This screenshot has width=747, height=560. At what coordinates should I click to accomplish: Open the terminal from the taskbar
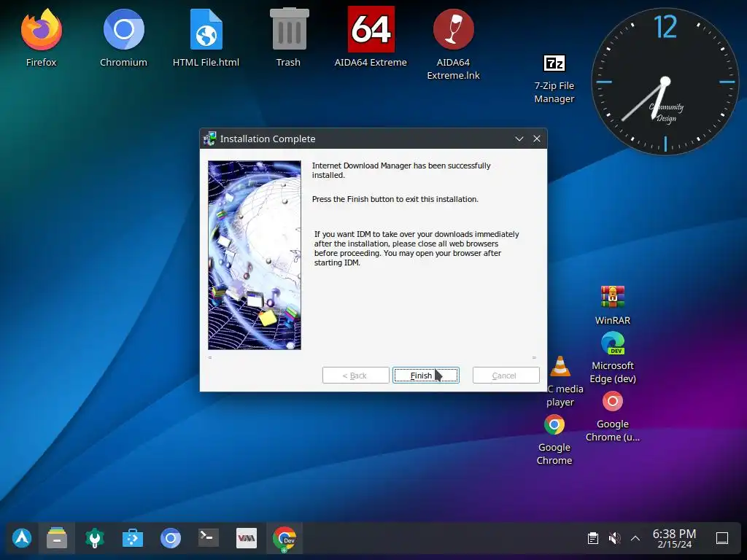(208, 537)
